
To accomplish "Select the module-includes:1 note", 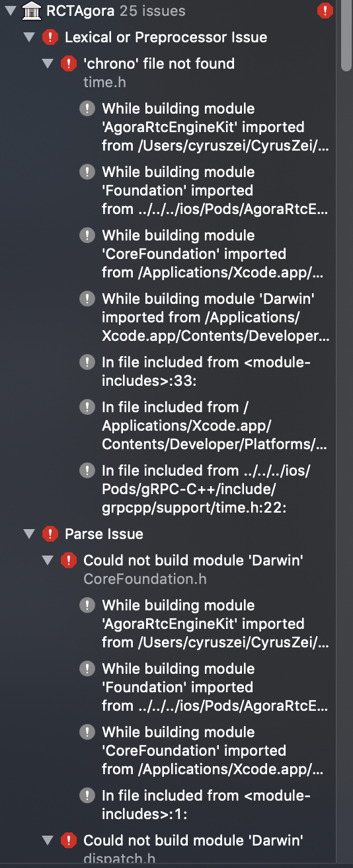I will (x=206, y=804).
